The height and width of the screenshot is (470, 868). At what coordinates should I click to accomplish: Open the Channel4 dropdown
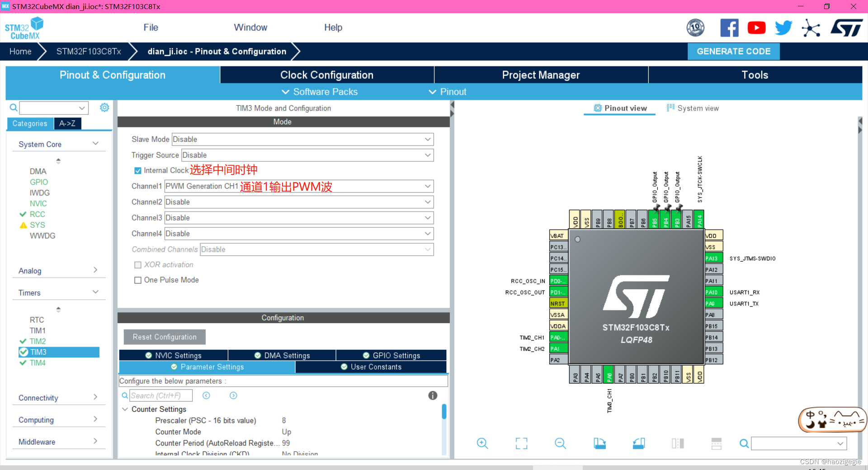click(299, 234)
